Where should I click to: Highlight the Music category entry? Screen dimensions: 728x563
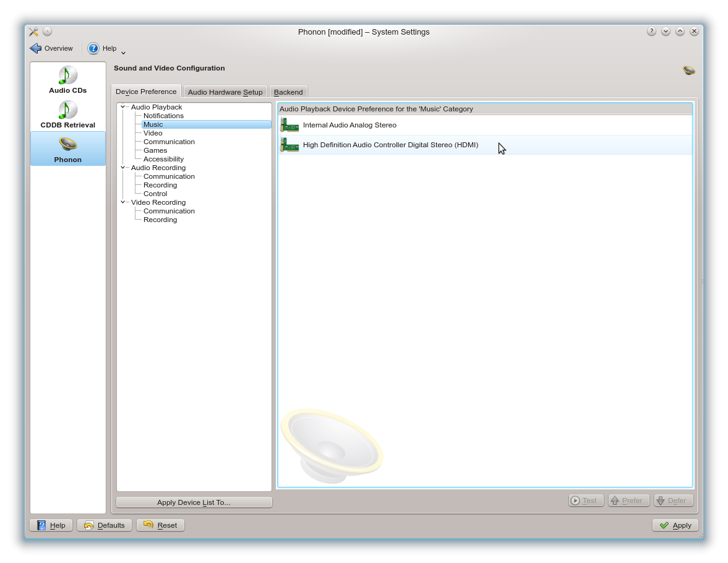(153, 124)
